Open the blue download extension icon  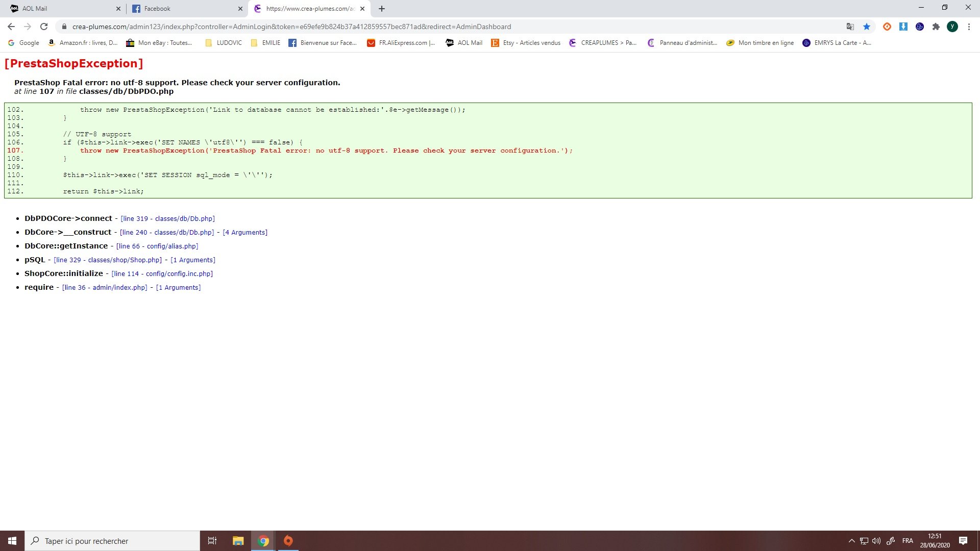(x=903, y=27)
